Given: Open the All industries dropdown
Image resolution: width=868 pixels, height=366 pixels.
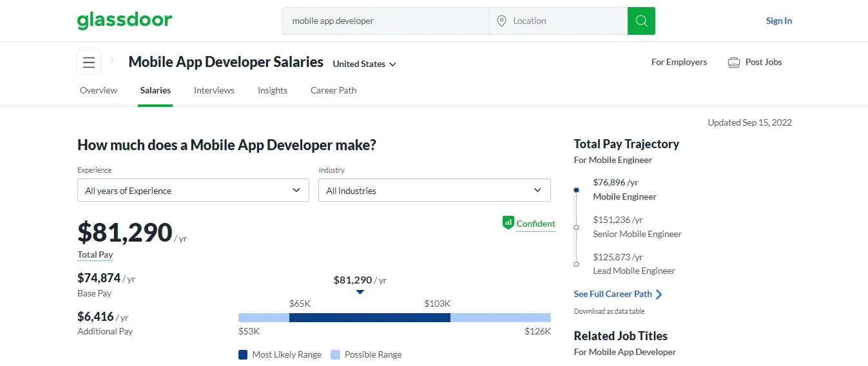Looking at the screenshot, I should (434, 190).
